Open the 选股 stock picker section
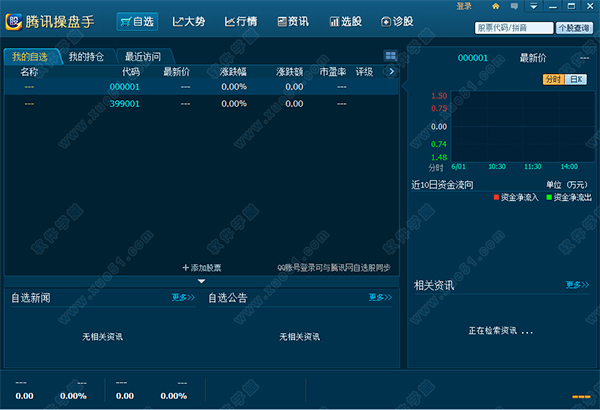The width and height of the screenshot is (600, 410). (x=346, y=22)
